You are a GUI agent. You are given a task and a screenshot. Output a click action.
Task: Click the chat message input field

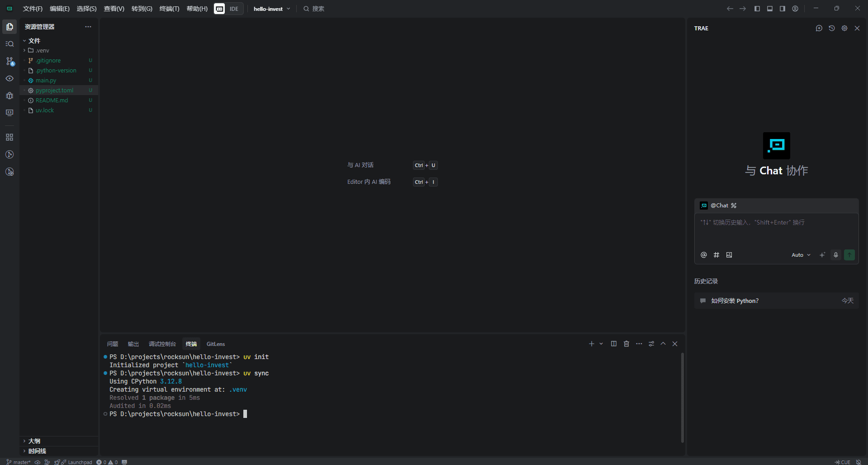tap(776, 231)
